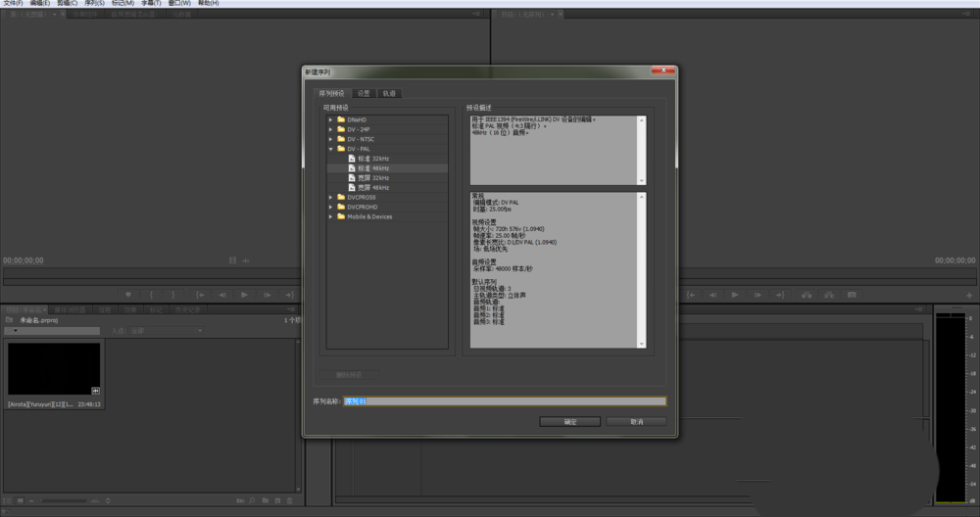Screen dimensions: 980x517
Task: Collapse the DV - PAL preset folder
Action: click(x=330, y=149)
